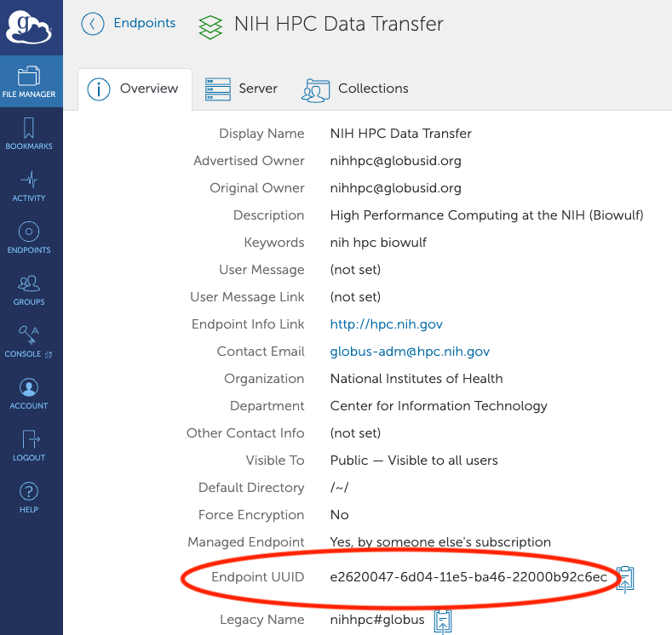This screenshot has width=672, height=635.
Task: Open Help from the sidebar
Action: pyautogui.click(x=29, y=498)
